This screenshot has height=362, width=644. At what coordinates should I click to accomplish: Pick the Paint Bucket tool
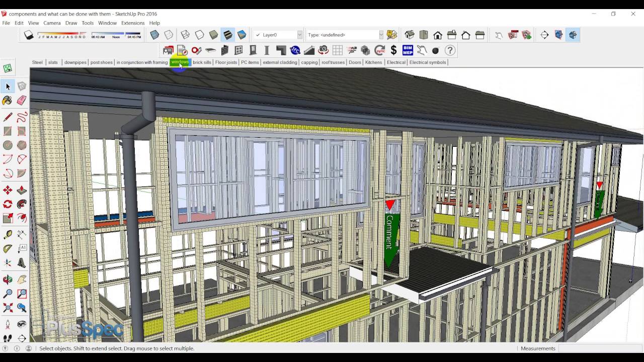(8, 101)
